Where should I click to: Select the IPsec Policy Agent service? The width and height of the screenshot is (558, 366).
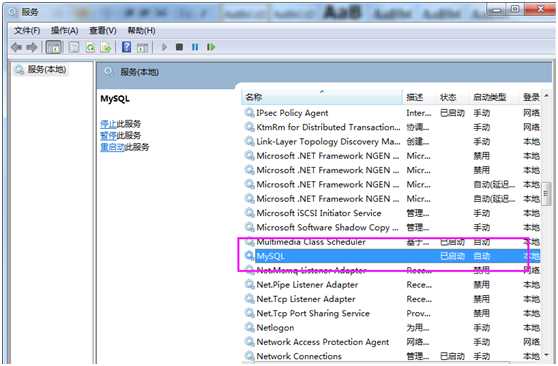tap(391, 113)
